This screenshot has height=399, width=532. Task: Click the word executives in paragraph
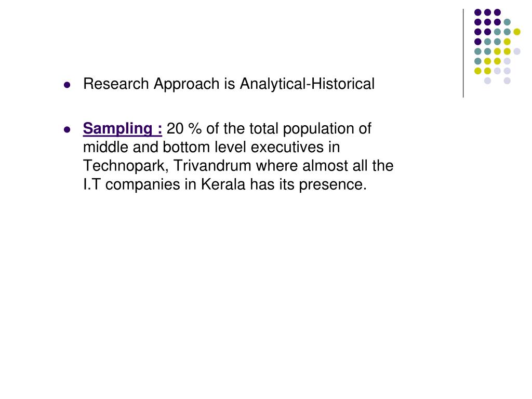click(287, 147)
